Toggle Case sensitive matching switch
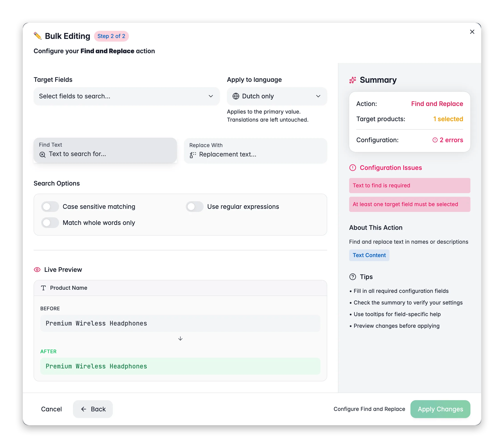504x448 pixels. click(50, 206)
